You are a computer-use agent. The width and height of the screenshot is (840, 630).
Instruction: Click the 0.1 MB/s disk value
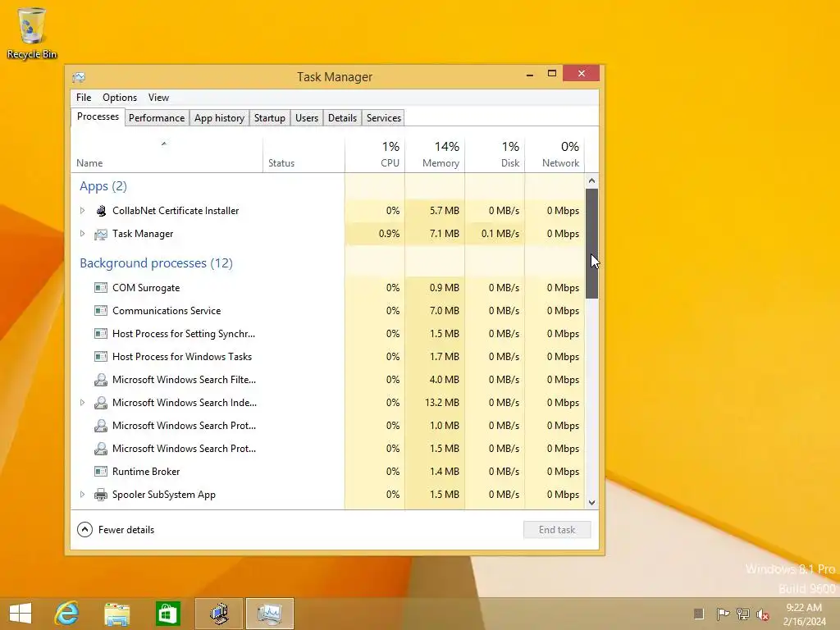point(500,234)
